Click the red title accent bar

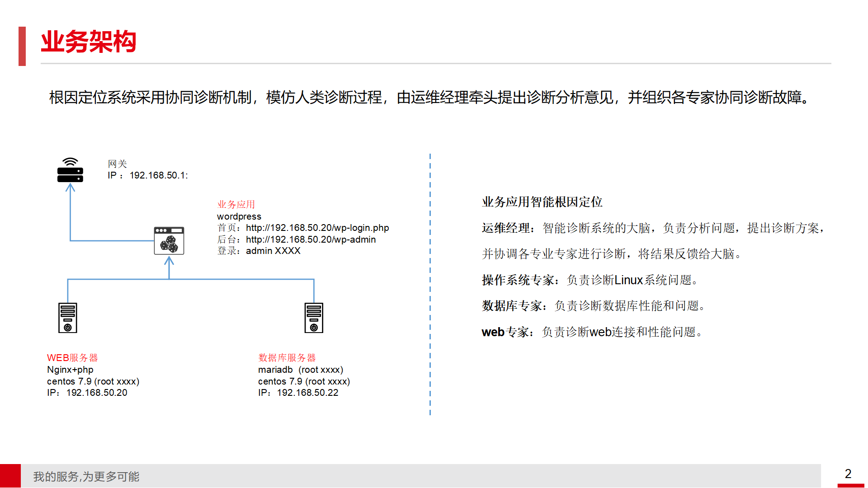pos(22,46)
